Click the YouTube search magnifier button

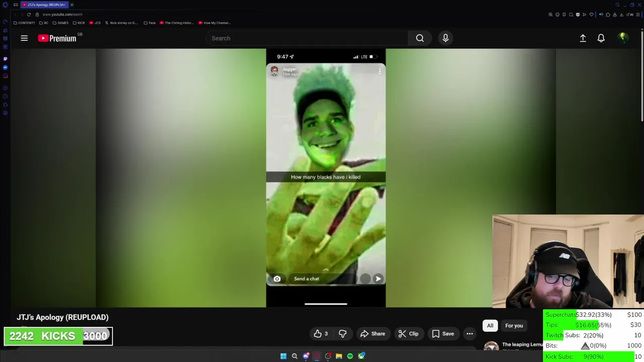[x=420, y=38]
